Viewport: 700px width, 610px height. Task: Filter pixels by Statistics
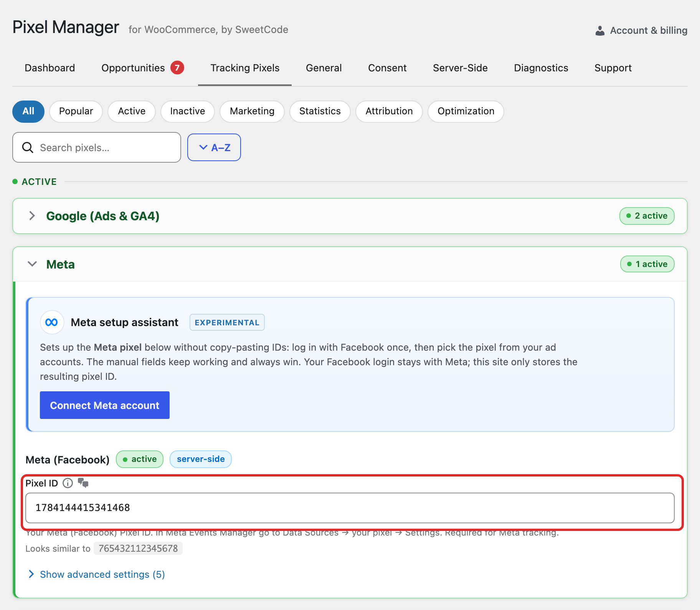click(320, 111)
